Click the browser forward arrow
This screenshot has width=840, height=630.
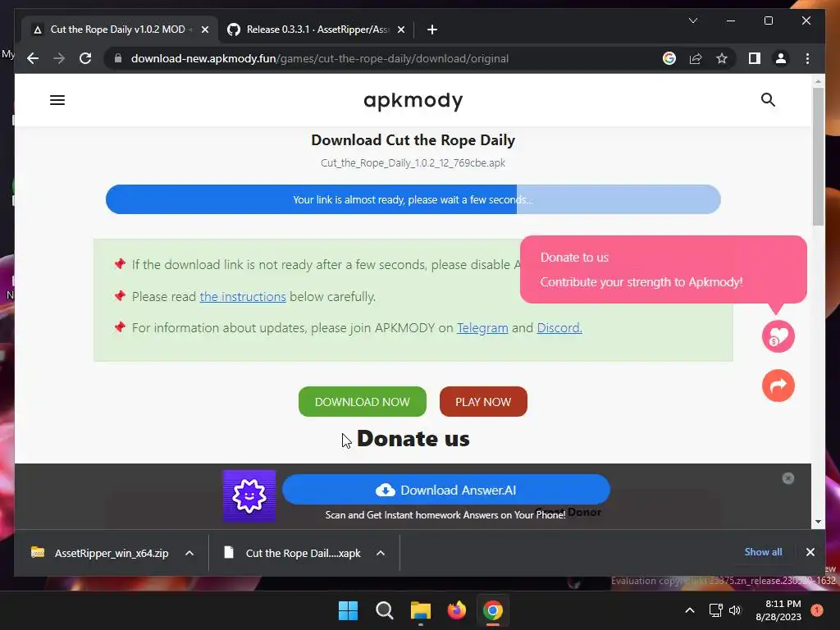coord(59,58)
